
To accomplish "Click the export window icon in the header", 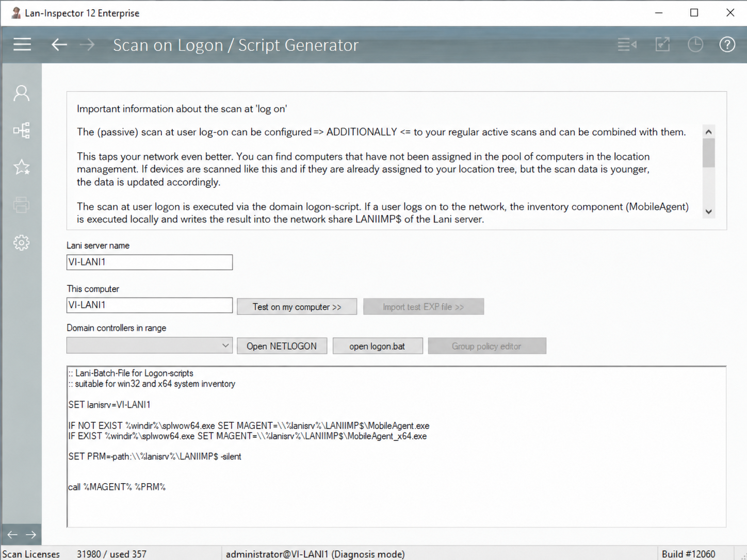I will (x=662, y=44).
